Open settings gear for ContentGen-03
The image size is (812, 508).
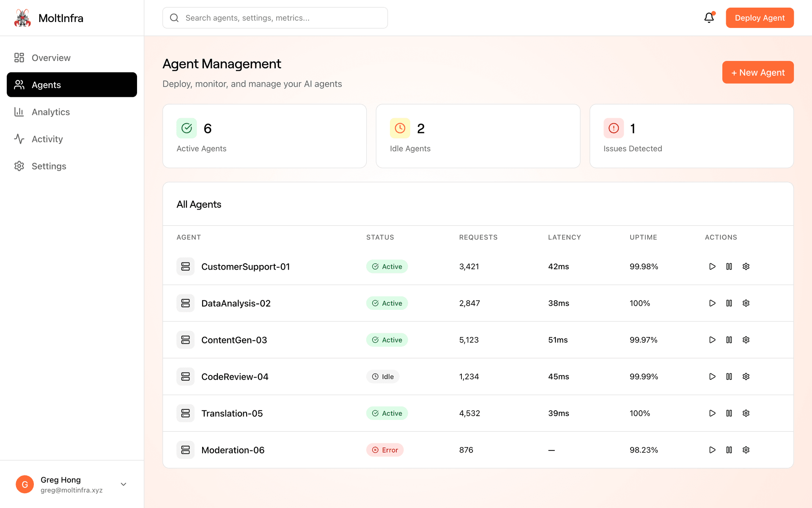(746, 340)
